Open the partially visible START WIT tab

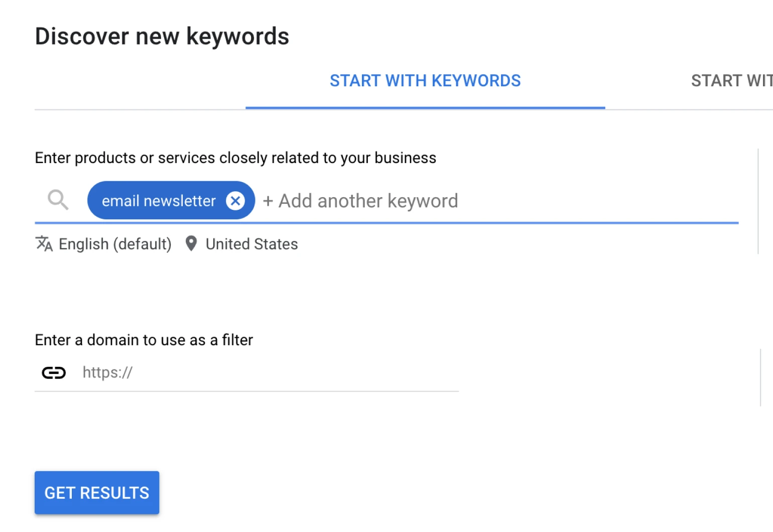click(x=731, y=81)
